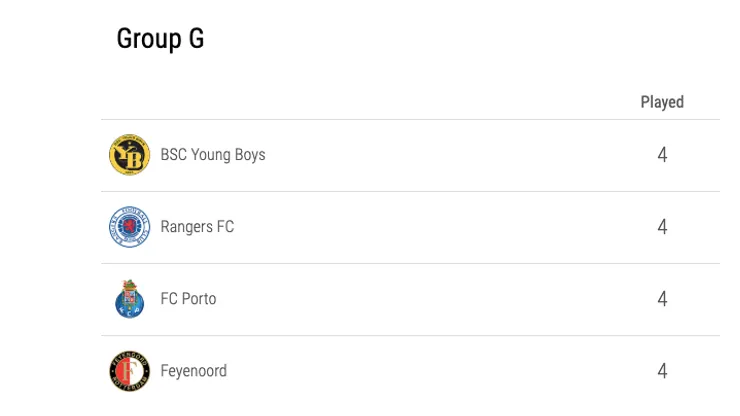Sort by the Played column header
This screenshot has height=416, width=740.
pos(662,102)
